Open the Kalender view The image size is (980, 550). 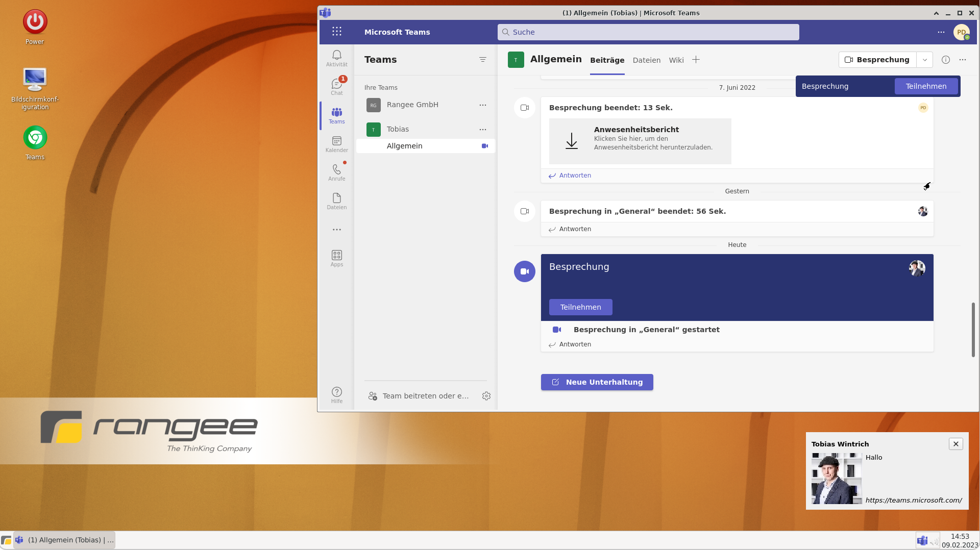click(x=336, y=144)
